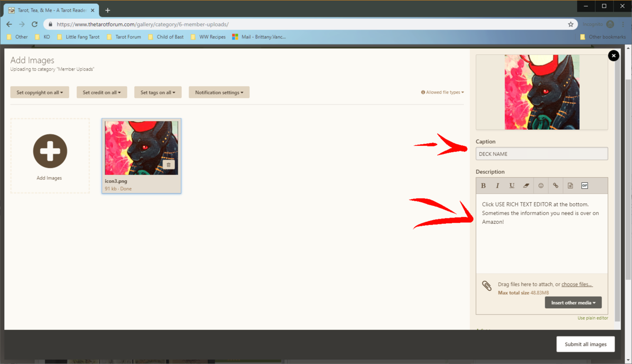Delete icon3.png using trash icon
This screenshot has height=364, width=632.
click(169, 165)
